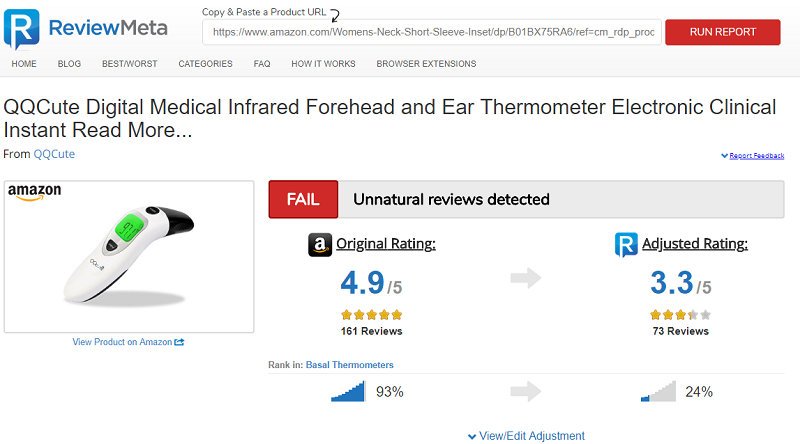Click the gray 24% rank bar chart icon
The image size is (800, 444).
[x=658, y=391]
